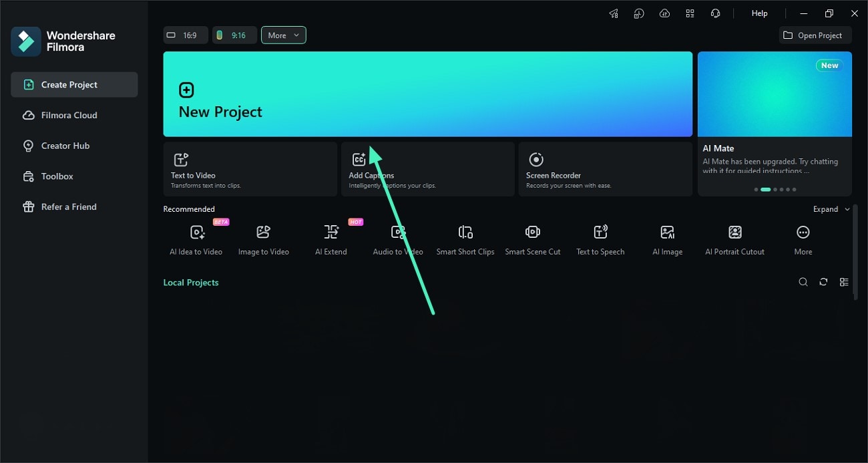This screenshot has width=868, height=463.
Task: Click the Text to Video icon
Action: point(181,160)
